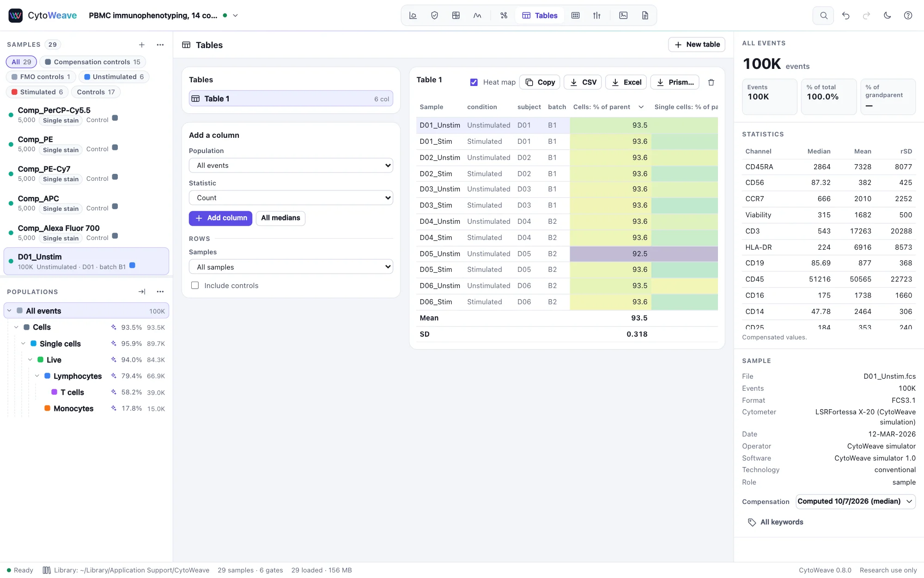Screen dimensions: 924x578
Task: Uncheck the Heat map checkbox
Action: [x=474, y=82]
